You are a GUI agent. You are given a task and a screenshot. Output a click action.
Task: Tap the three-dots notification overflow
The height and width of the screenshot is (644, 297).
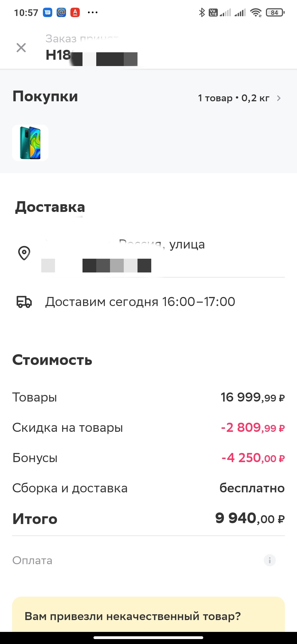coord(93,12)
